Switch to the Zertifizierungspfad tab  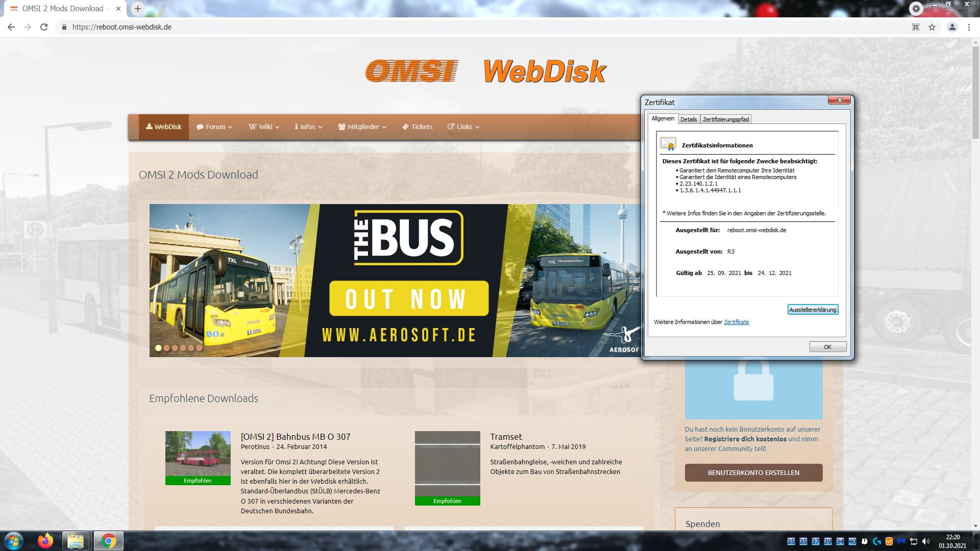click(725, 119)
